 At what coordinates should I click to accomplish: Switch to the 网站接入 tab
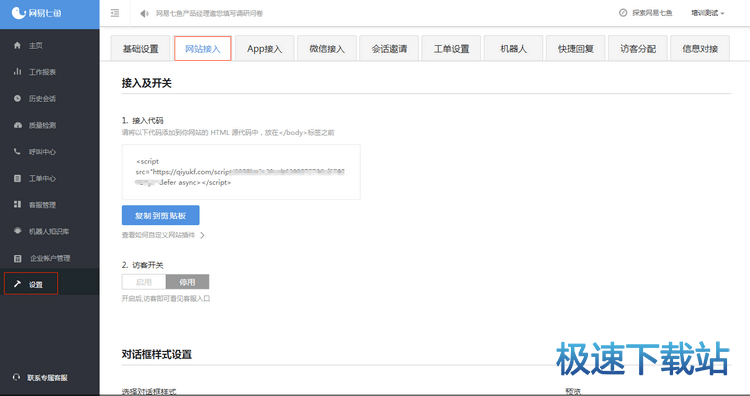tap(203, 48)
